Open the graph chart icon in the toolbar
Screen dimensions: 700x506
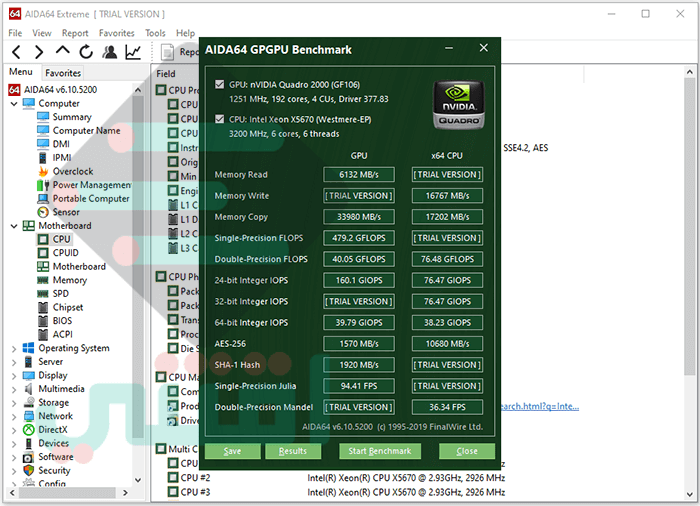(x=133, y=52)
